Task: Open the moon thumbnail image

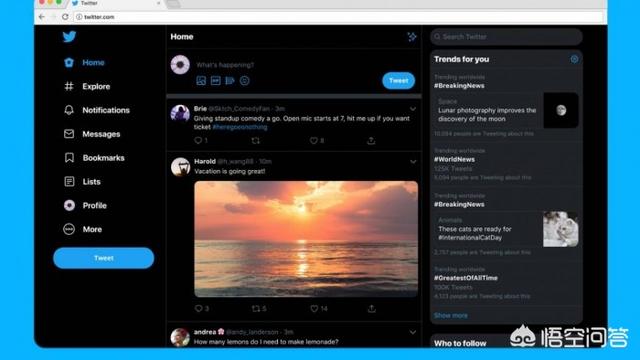Action: pos(561,110)
